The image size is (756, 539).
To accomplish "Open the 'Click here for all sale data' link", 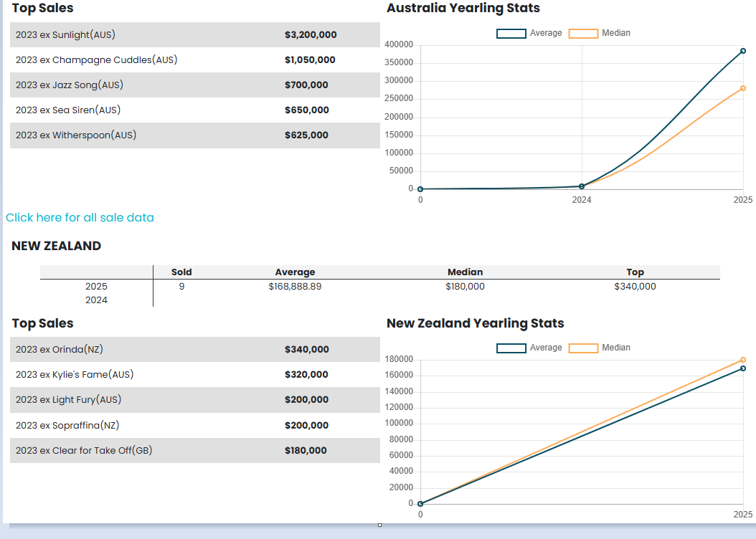I will (80, 217).
